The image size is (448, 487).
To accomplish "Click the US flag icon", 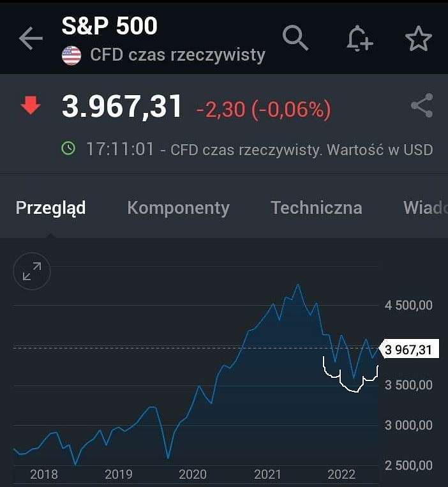I will [x=71, y=56].
